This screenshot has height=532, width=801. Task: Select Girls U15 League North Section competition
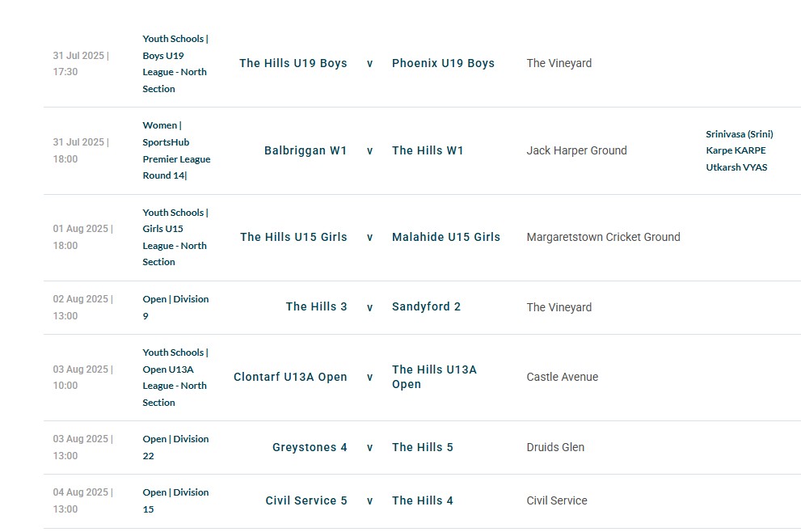(175, 237)
